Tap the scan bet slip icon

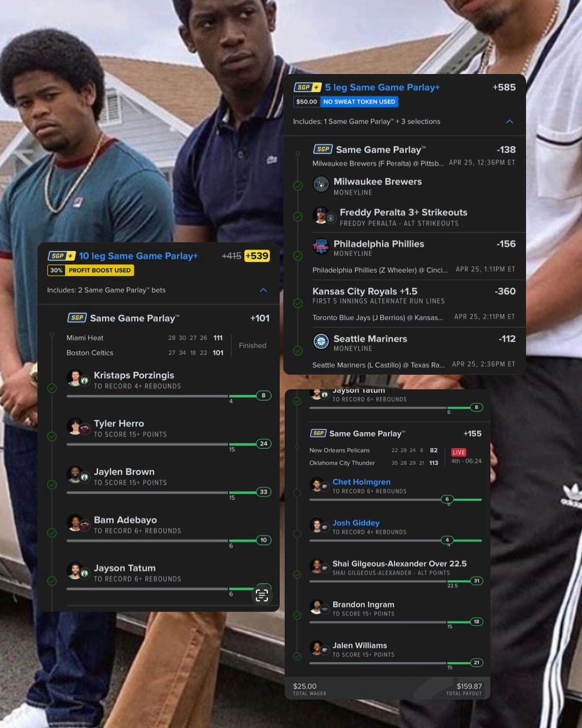click(x=262, y=595)
